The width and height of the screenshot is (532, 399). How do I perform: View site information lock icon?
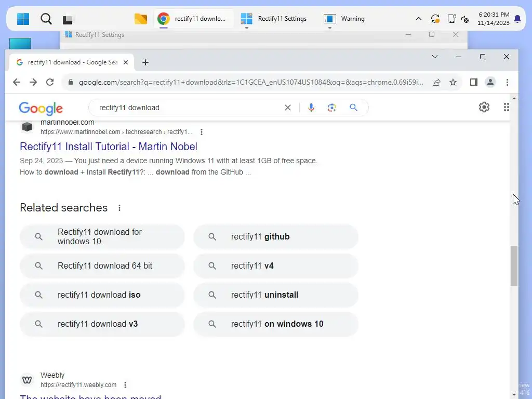pyautogui.click(x=71, y=82)
